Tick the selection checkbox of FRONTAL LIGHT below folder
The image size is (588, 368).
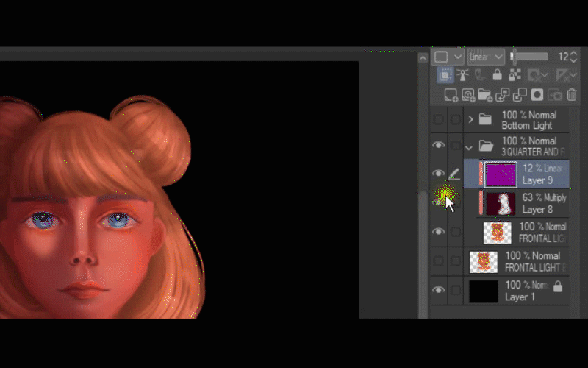455,261
